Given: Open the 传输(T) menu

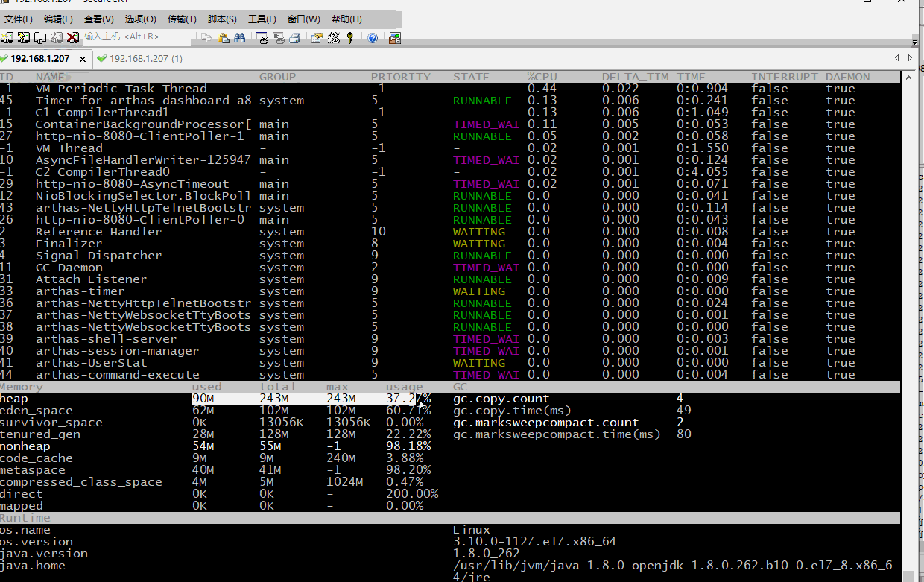Looking at the screenshot, I should click(182, 19).
